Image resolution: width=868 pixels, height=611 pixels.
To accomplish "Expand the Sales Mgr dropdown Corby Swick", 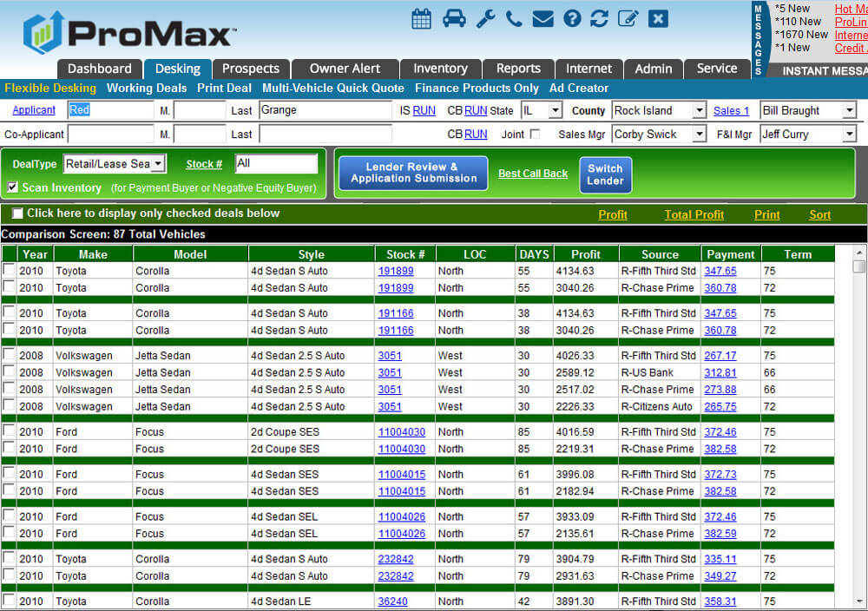I will click(x=700, y=134).
